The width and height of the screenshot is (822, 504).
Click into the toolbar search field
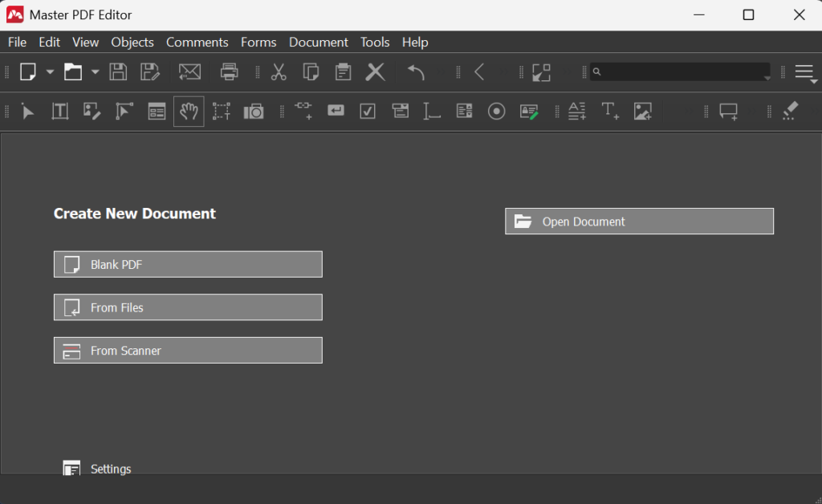click(681, 71)
